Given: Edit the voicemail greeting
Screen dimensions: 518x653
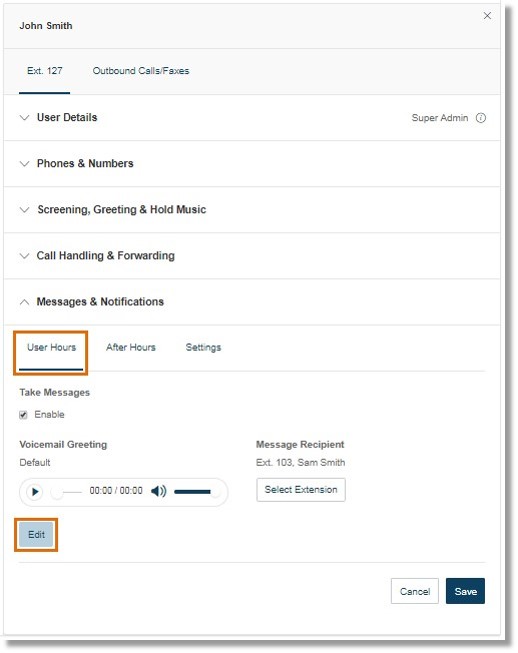Looking at the screenshot, I should pos(36,535).
